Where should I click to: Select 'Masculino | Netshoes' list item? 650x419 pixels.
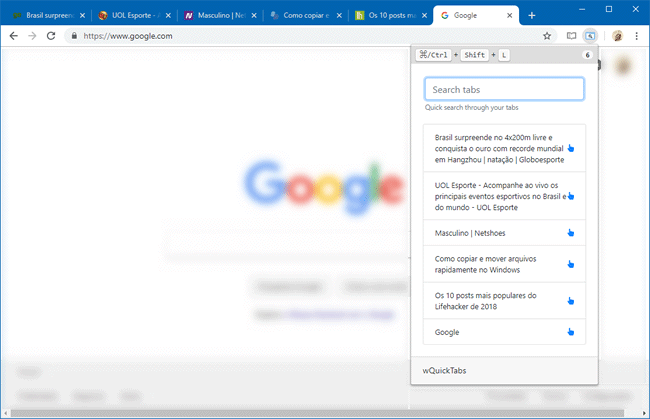[504, 233]
